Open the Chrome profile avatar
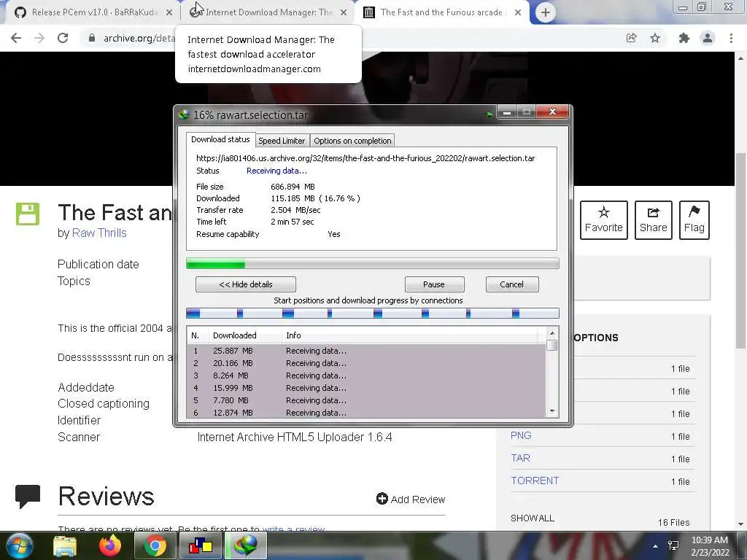The height and width of the screenshot is (560, 747). tap(708, 38)
